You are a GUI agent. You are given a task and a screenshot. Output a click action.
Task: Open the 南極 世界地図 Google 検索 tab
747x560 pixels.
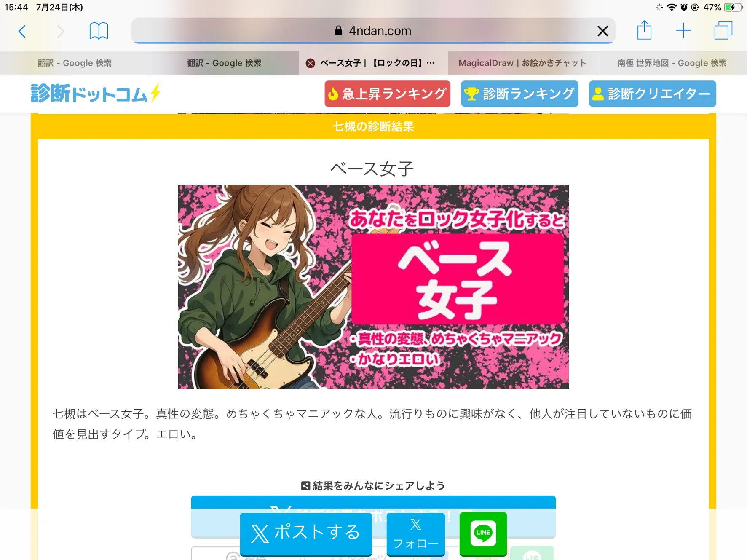[x=672, y=63]
